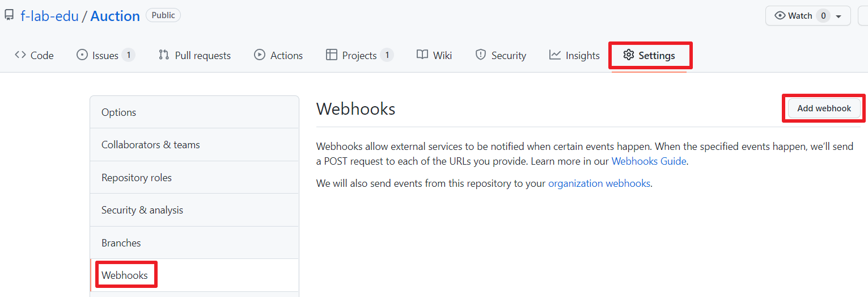The width and height of the screenshot is (868, 297).
Task: Click the Webhooks page heading
Action: pos(355,108)
